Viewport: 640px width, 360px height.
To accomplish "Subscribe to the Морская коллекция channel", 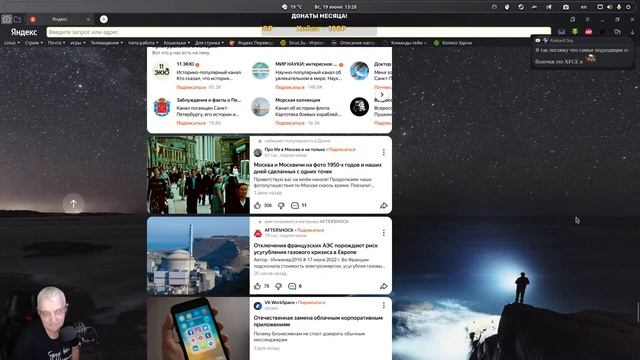I will [290, 123].
